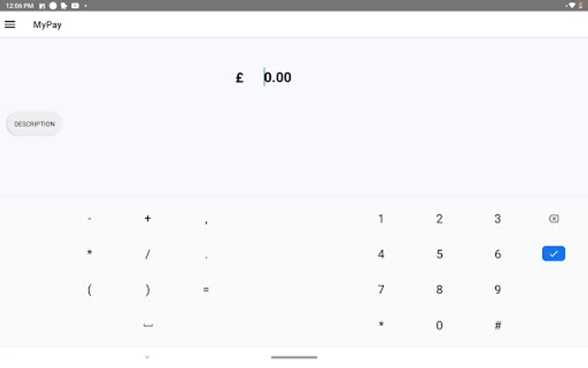Tap the hash symbol key
Viewport: 588px width, 368px height.
click(x=498, y=325)
